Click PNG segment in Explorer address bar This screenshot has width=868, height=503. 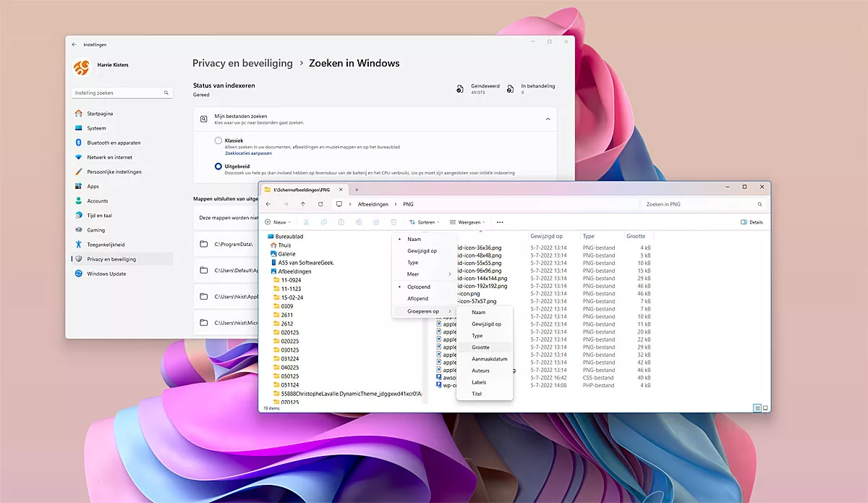coord(408,204)
